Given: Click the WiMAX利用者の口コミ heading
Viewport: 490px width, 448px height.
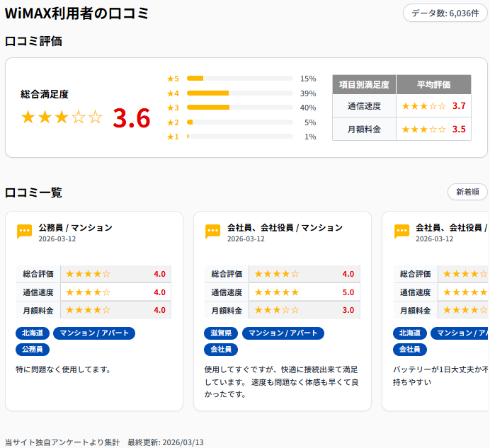Looking at the screenshot, I should click(x=77, y=13).
